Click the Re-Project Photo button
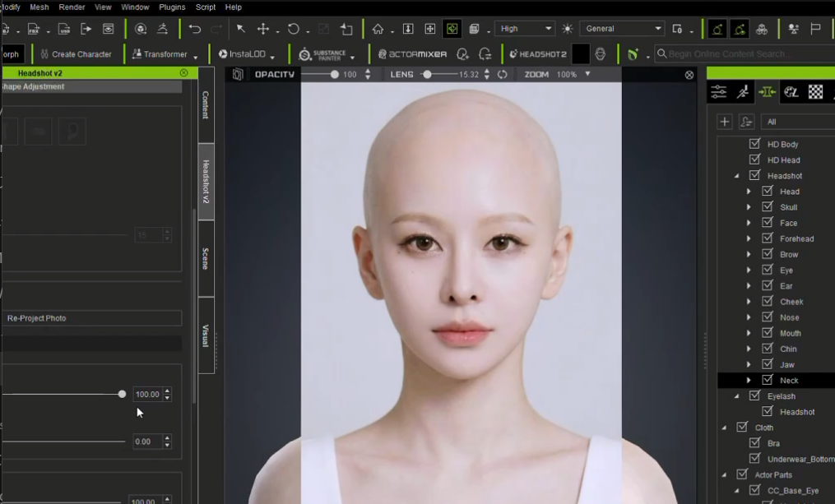Screen dimensions: 835x504 (x=91, y=318)
